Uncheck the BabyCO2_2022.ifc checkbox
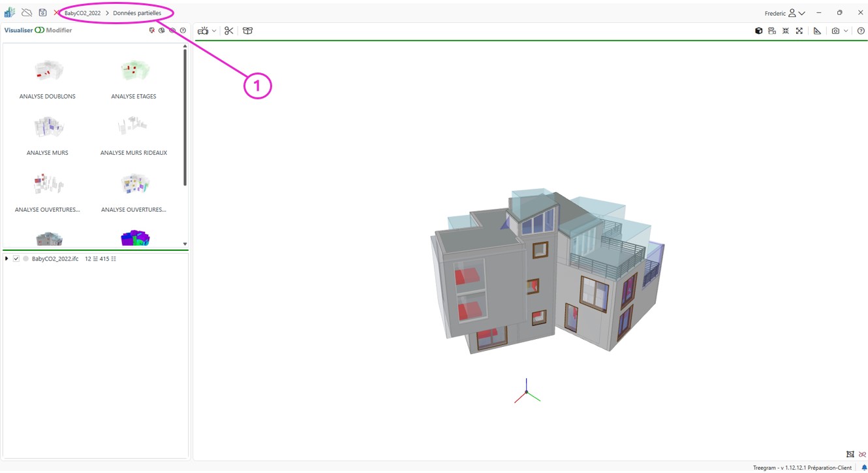This screenshot has height=473, width=868. (16, 259)
